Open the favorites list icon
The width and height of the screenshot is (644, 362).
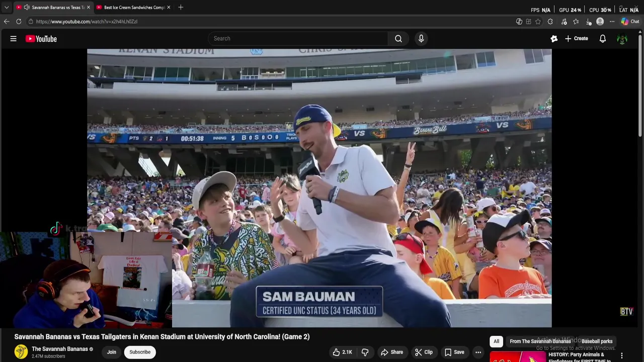click(x=576, y=22)
